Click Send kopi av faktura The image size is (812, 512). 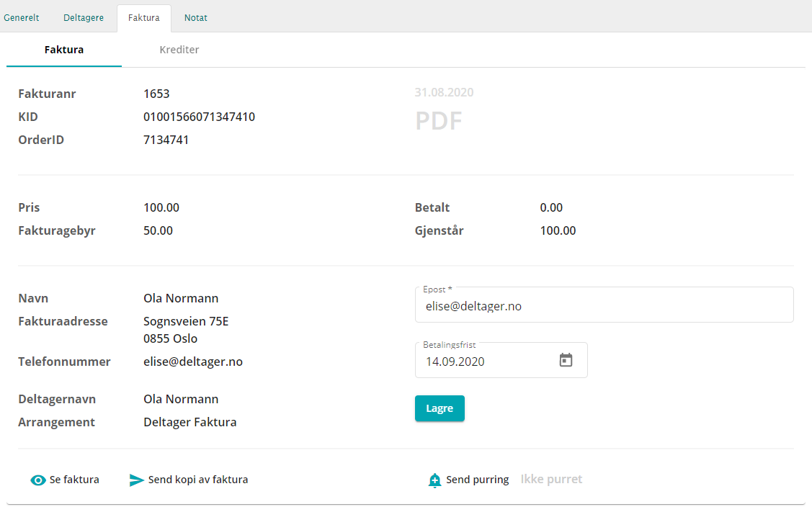198,480
